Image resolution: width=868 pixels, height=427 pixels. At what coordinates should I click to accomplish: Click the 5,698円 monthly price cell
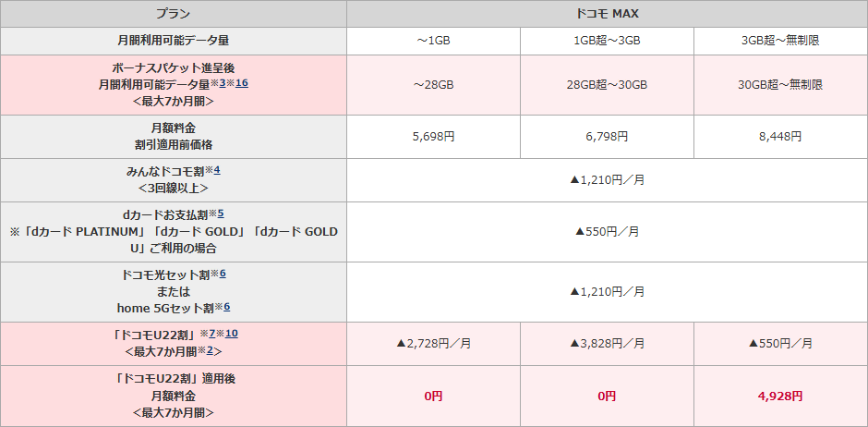click(x=433, y=136)
